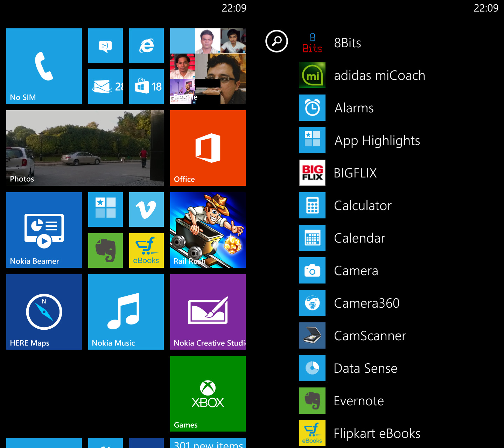Launch the Camera icon
This screenshot has height=448, width=504.
tap(312, 271)
